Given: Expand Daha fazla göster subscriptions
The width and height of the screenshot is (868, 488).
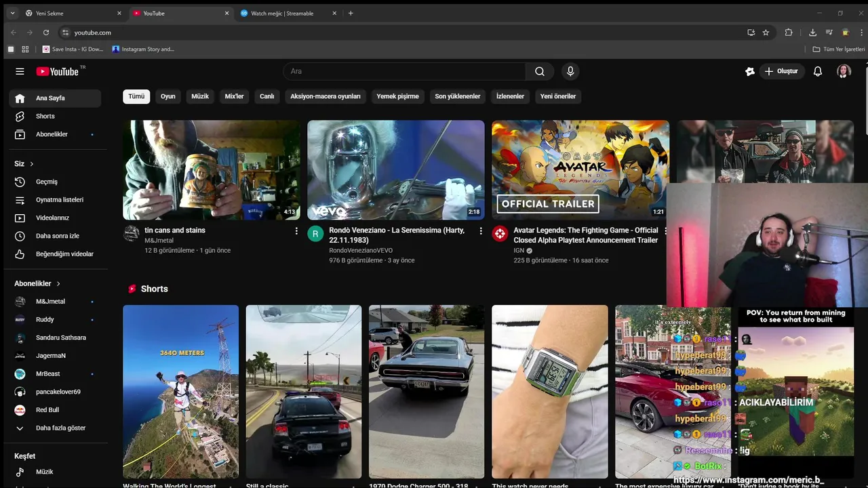Looking at the screenshot, I should click(55, 428).
